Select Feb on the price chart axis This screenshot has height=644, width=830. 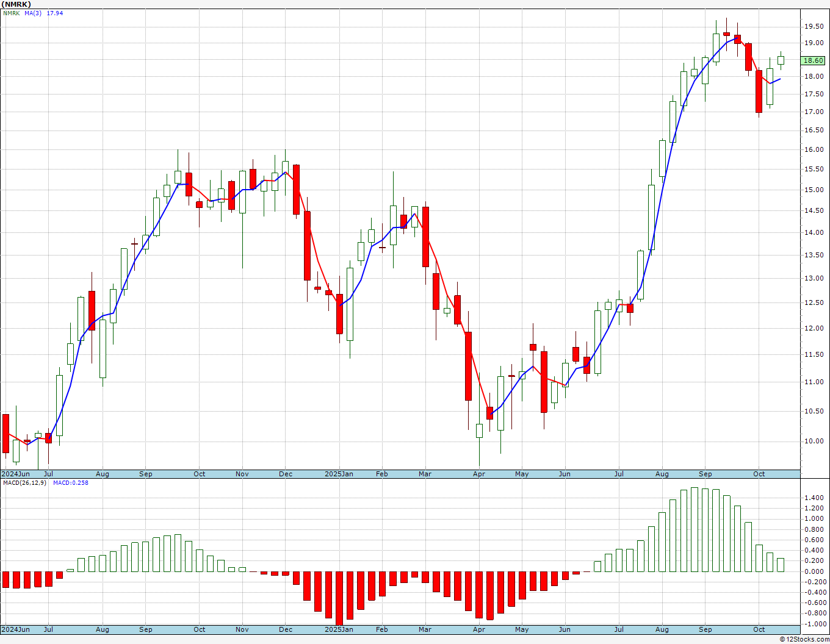click(x=382, y=474)
